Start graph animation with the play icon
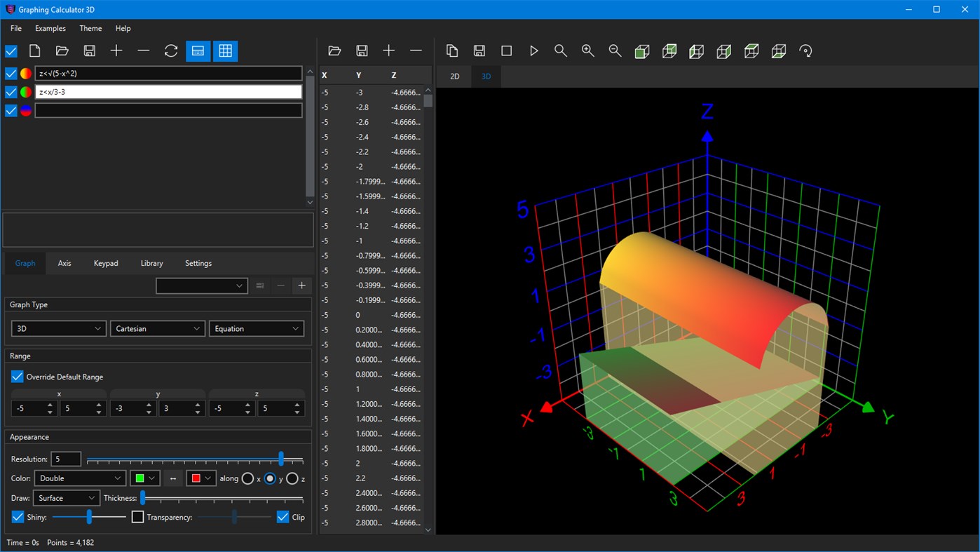Image resolution: width=980 pixels, height=552 pixels. point(534,51)
